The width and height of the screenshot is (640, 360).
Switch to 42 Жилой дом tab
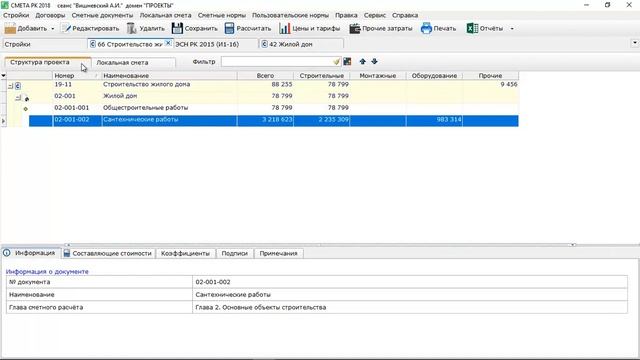click(301, 44)
